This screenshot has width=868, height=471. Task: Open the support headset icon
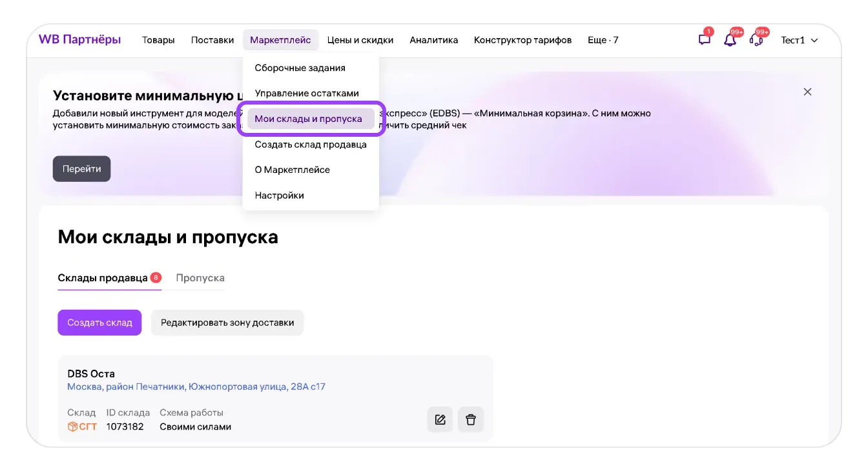[756, 40]
